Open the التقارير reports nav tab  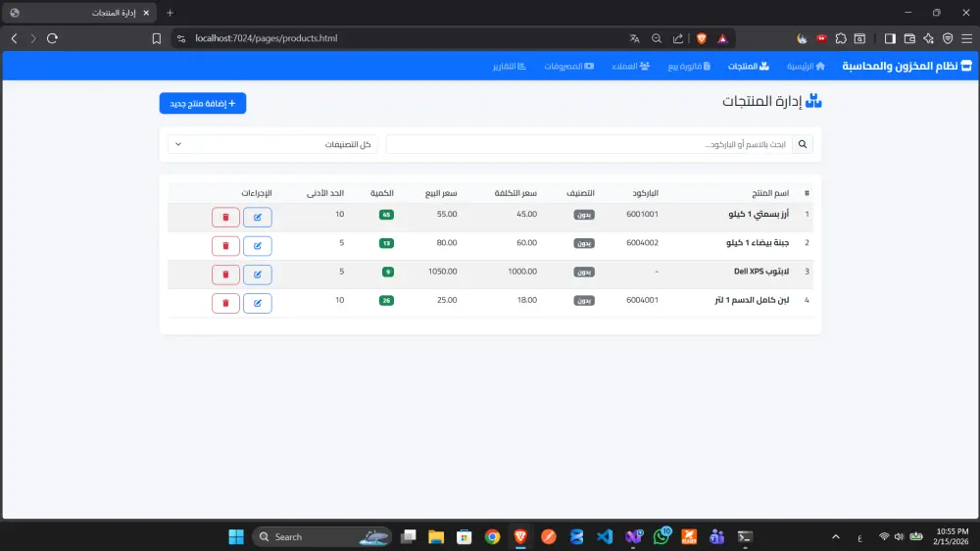click(x=510, y=67)
